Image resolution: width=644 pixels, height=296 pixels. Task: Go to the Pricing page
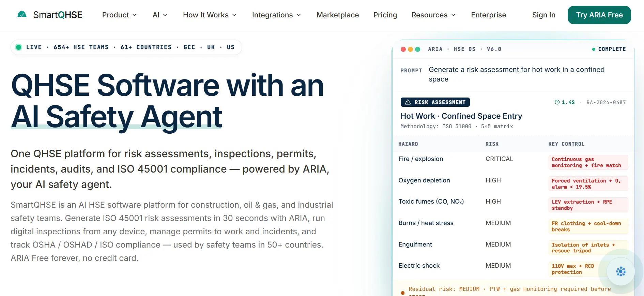(385, 15)
